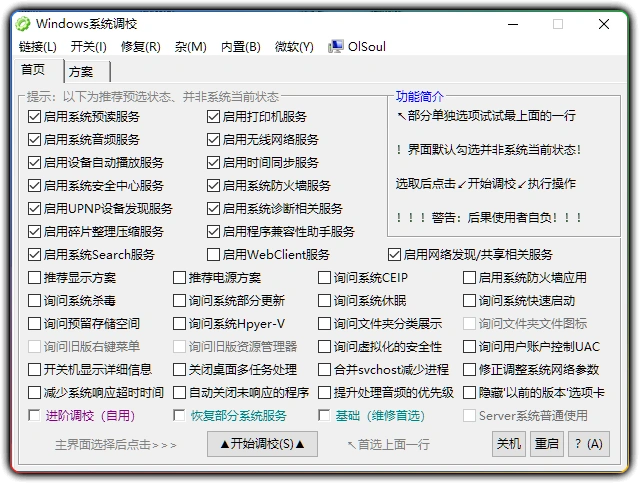
Task: Check 询问虚拟化的安全性
Action: pyautogui.click(x=324, y=347)
